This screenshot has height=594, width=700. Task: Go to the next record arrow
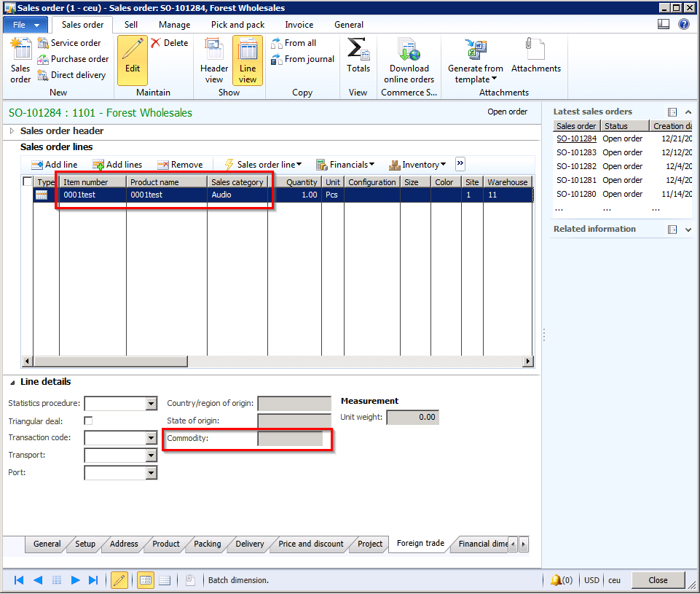75,580
